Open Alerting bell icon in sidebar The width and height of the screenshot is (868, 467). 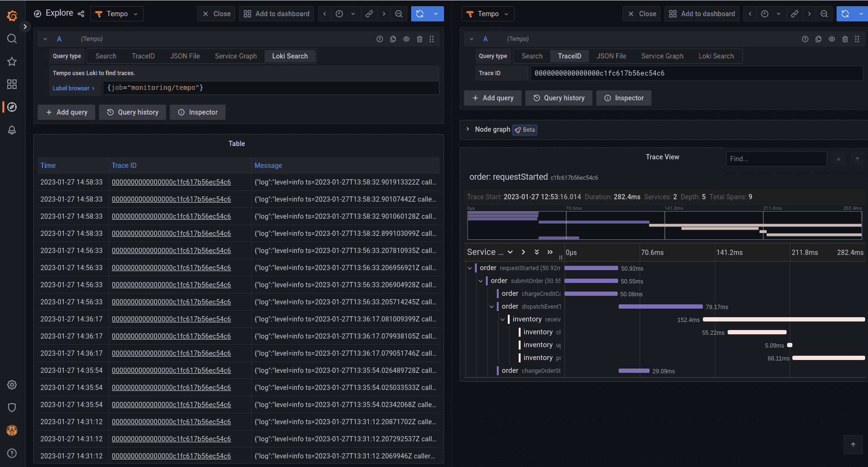(12, 130)
